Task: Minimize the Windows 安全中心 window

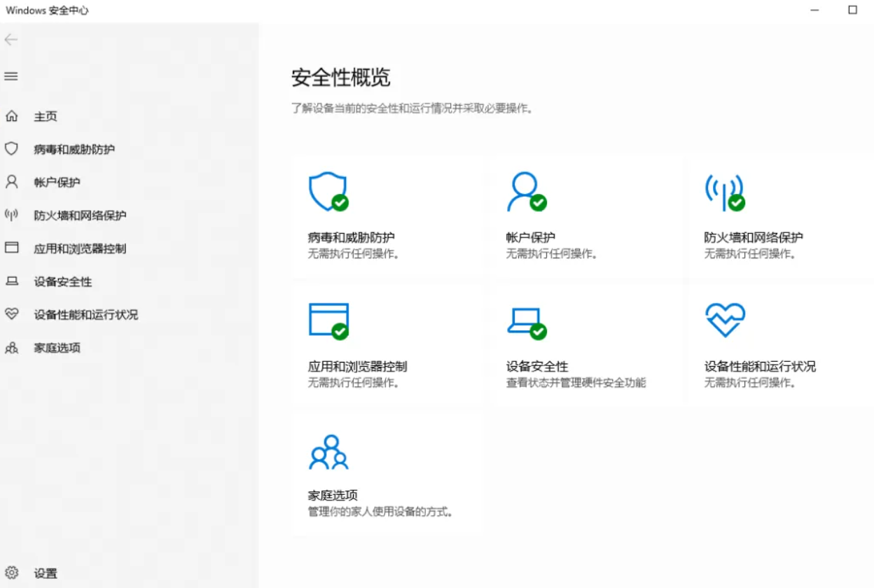Action: coord(815,10)
